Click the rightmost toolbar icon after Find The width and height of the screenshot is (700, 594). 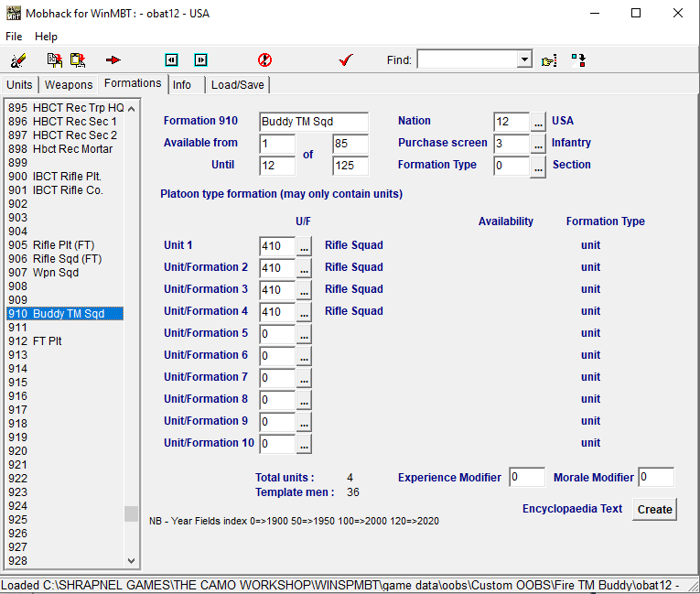click(x=578, y=60)
